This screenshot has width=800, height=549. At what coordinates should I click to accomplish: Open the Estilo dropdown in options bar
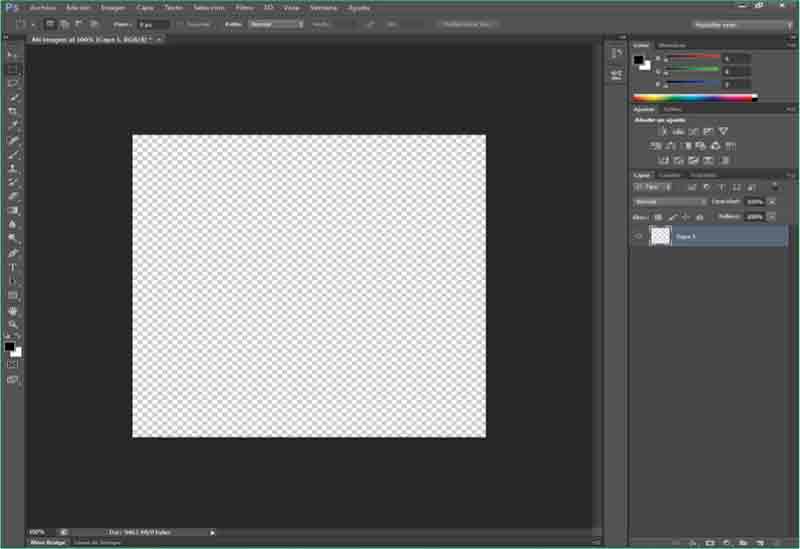[276, 23]
